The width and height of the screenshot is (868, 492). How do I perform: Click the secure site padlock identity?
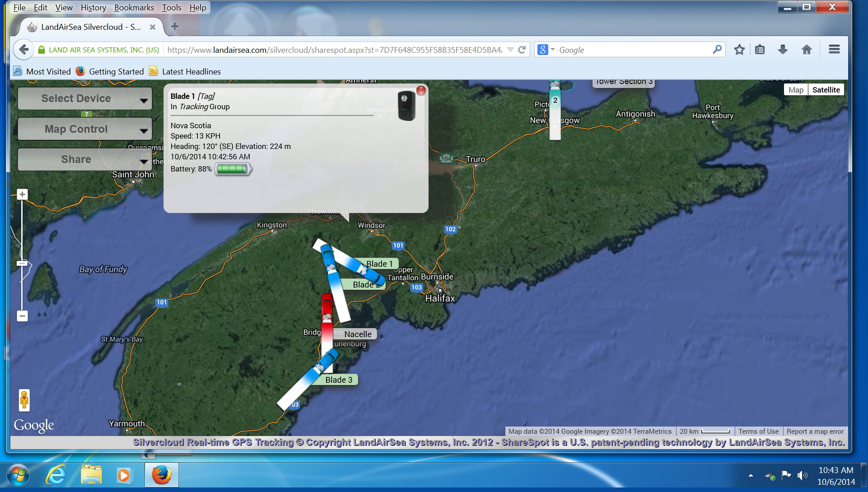coord(98,50)
